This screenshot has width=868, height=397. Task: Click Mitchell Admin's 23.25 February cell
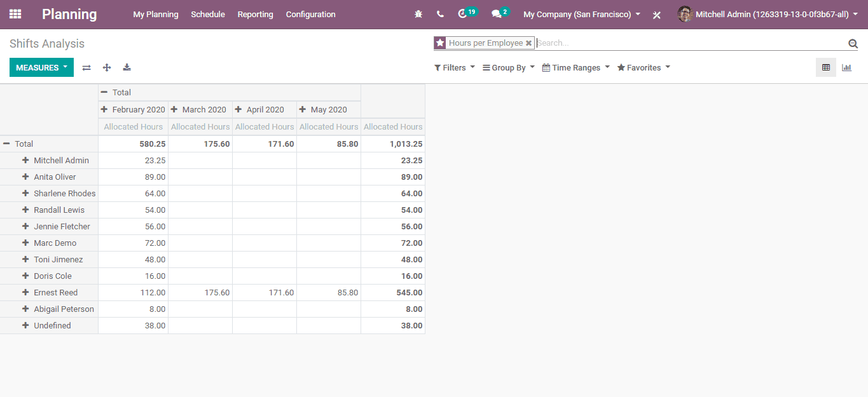[133, 160]
